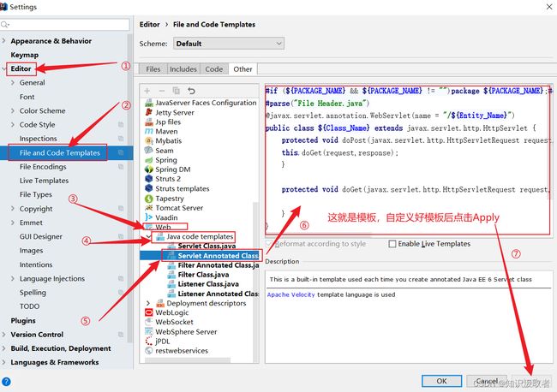Select the Spring leaf icon
This screenshot has width=557, height=392.
point(149,160)
